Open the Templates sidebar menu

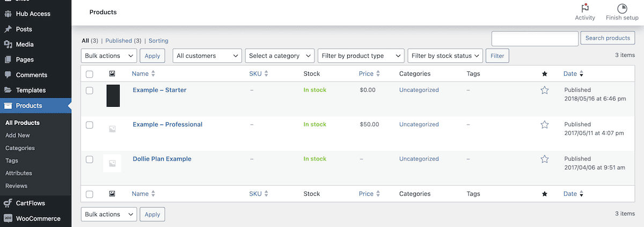31,90
